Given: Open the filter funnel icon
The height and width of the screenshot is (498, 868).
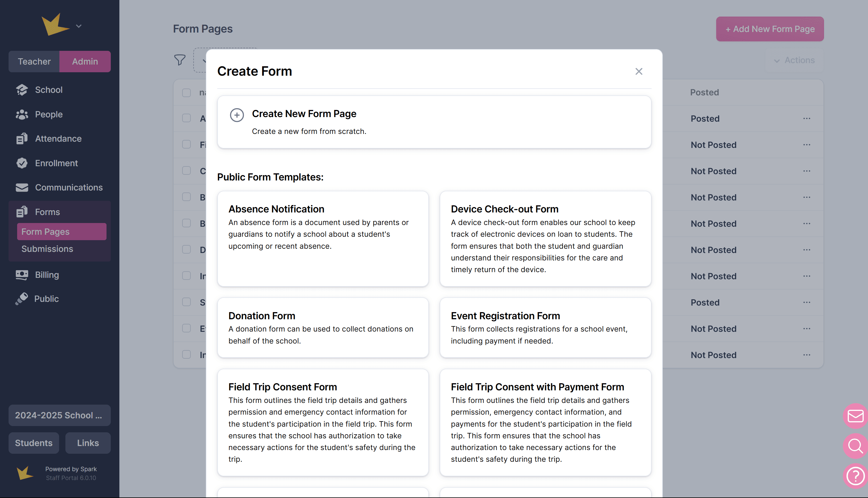Looking at the screenshot, I should 180,60.
